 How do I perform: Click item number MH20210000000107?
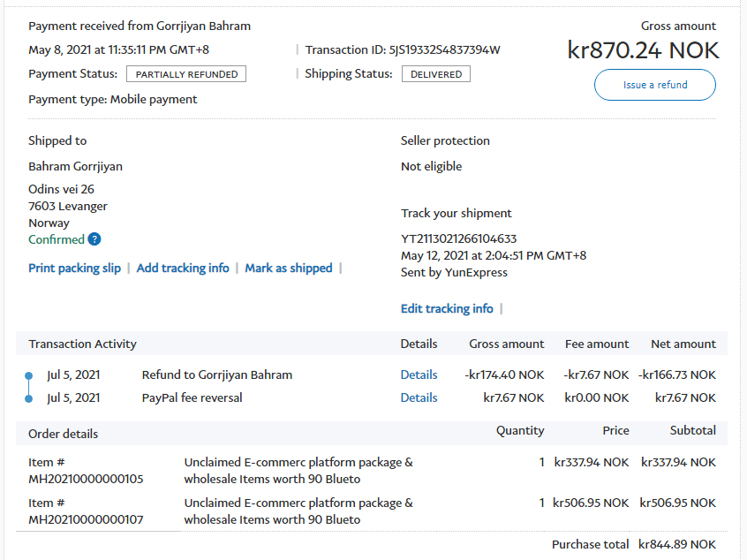(86, 519)
